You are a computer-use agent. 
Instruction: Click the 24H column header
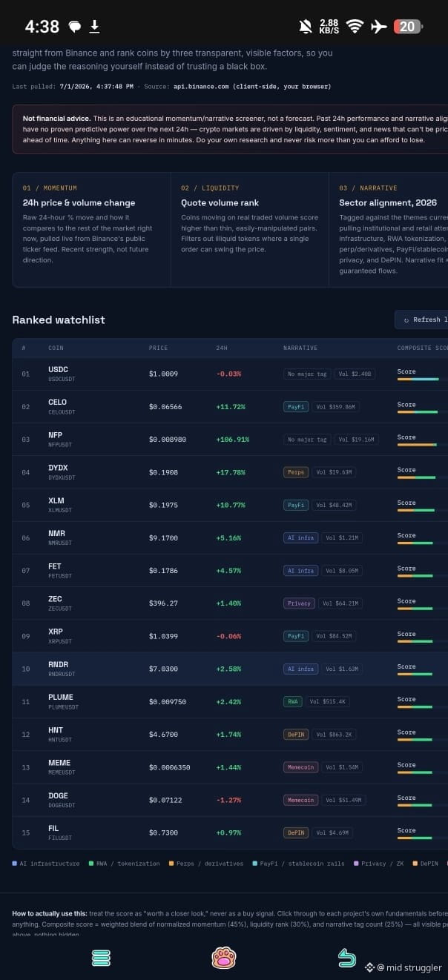coord(222,348)
